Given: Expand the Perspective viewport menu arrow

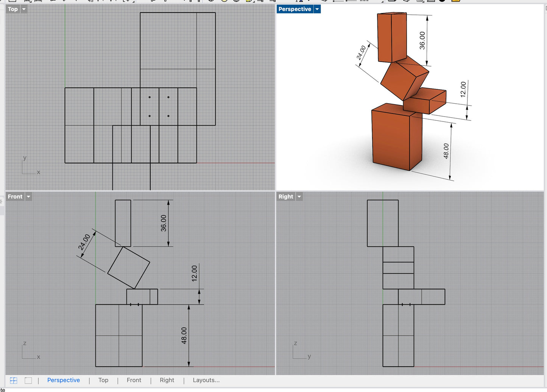Looking at the screenshot, I should 317,9.
